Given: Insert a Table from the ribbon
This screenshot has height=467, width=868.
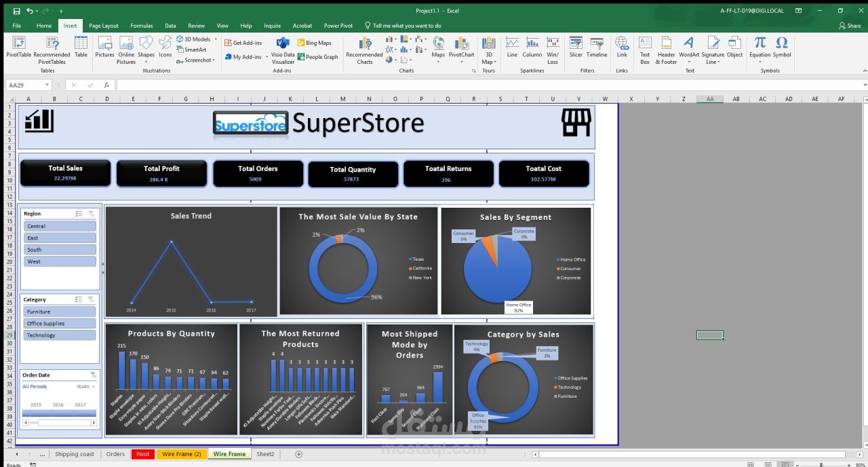Looking at the screenshot, I should coord(81,48).
